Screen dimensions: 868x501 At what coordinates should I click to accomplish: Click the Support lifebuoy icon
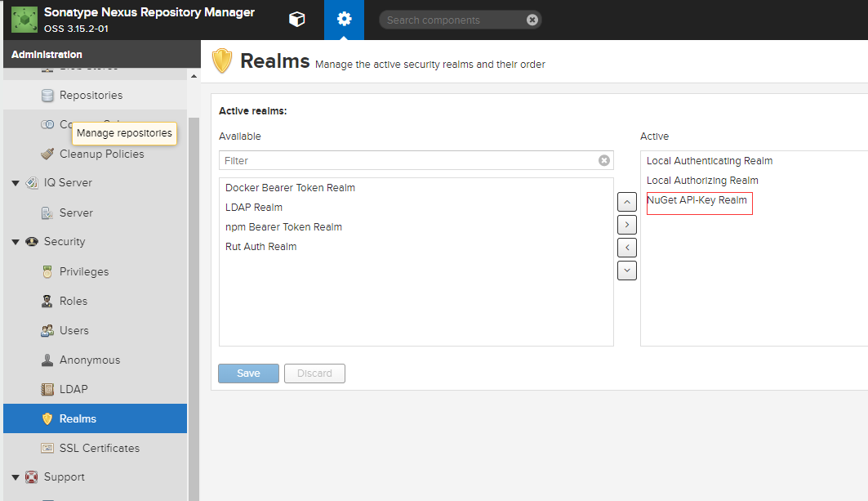(x=32, y=476)
